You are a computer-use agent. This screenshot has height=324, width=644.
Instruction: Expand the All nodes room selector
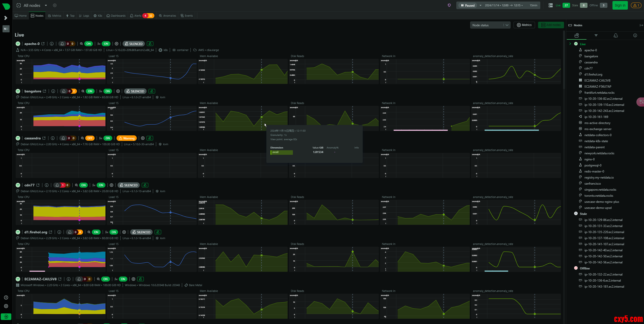[x=46, y=5]
